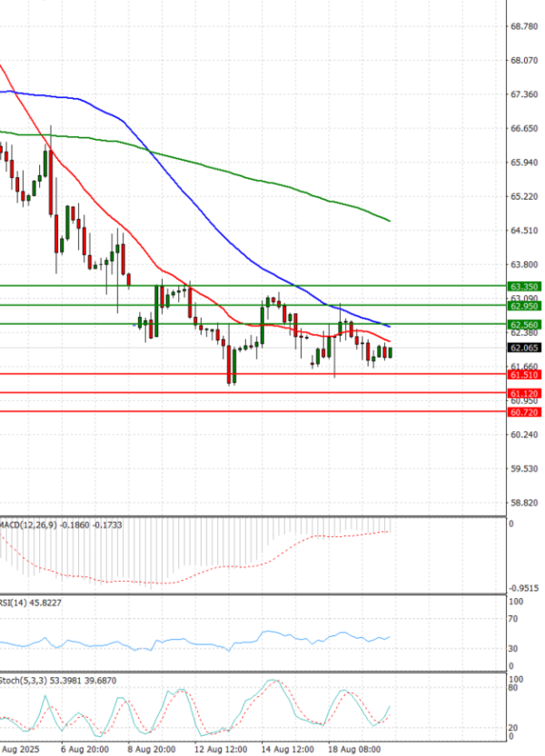The image size is (545, 756).
Task: Click the current price label 62.065
Action: tap(524, 348)
